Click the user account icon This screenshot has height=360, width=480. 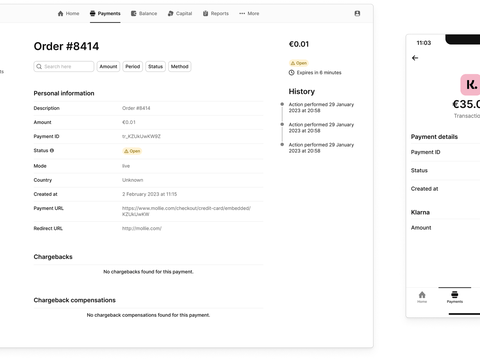[x=357, y=13]
